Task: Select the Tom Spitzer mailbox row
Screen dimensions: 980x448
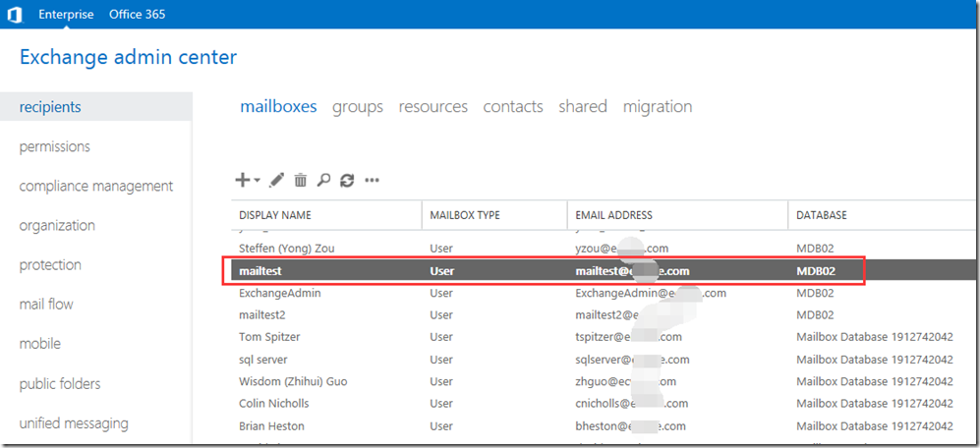Action: [603, 337]
